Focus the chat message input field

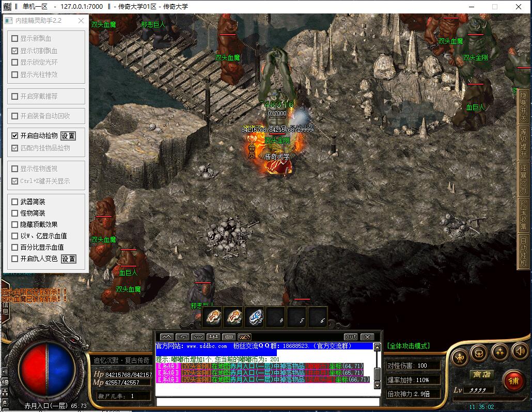coord(268,402)
